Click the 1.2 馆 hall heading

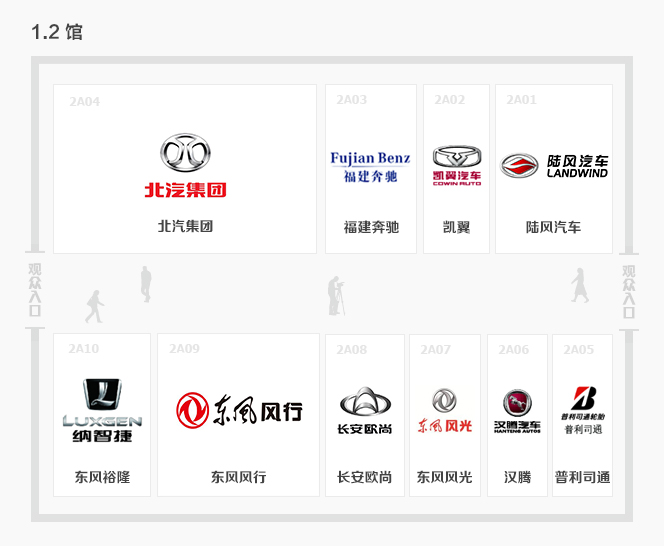(57, 32)
